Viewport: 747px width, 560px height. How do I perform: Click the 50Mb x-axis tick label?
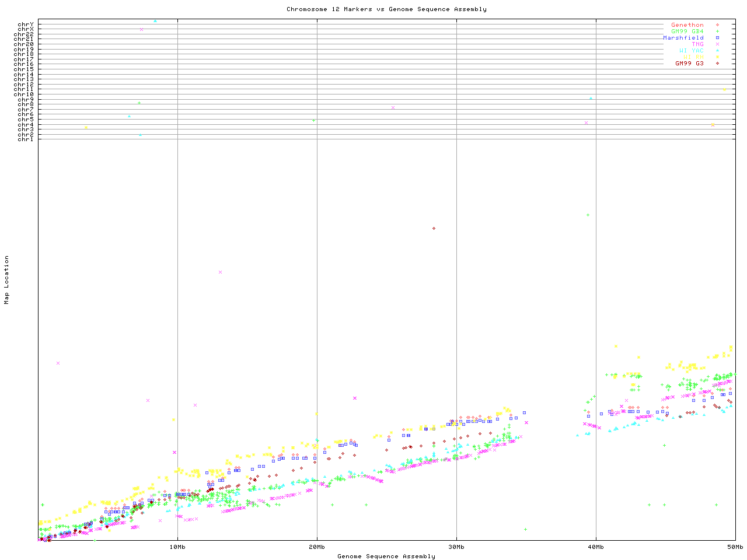(x=735, y=547)
